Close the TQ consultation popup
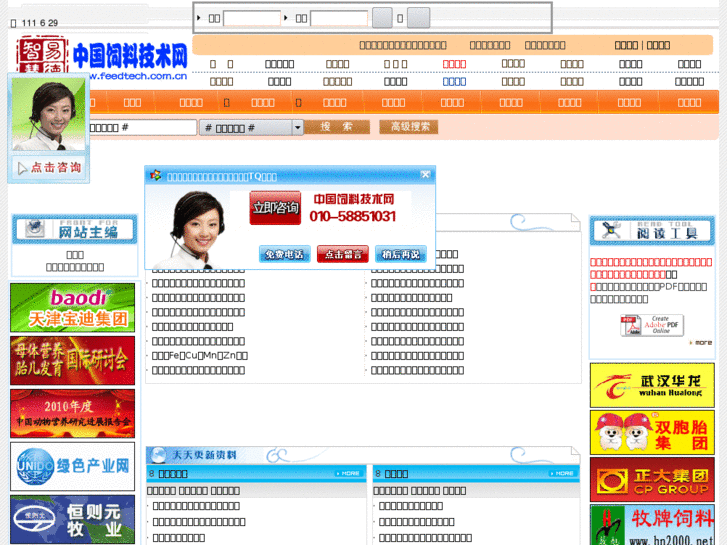This screenshot has height=545, width=727. point(425,174)
